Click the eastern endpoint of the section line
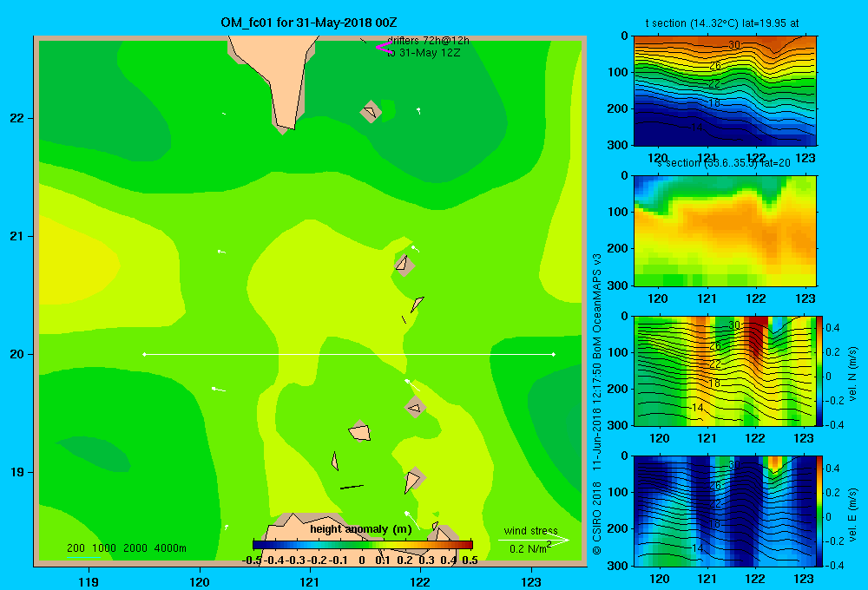 click(x=553, y=354)
